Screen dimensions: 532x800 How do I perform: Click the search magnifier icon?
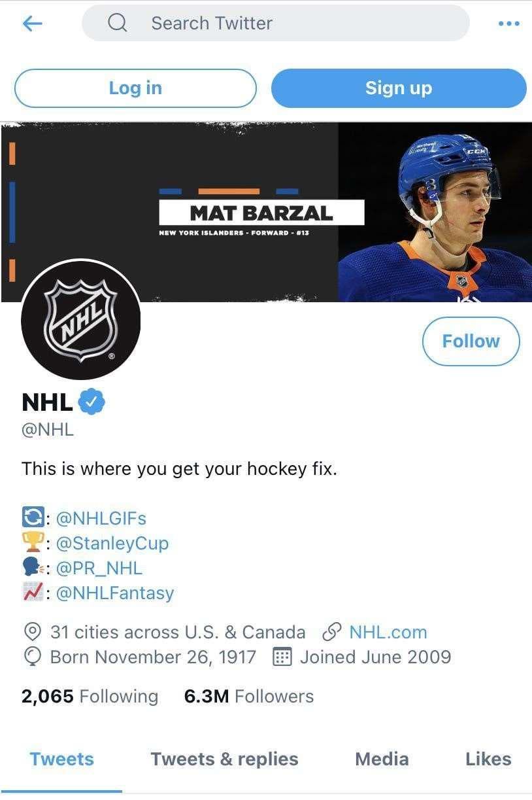[x=118, y=24]
